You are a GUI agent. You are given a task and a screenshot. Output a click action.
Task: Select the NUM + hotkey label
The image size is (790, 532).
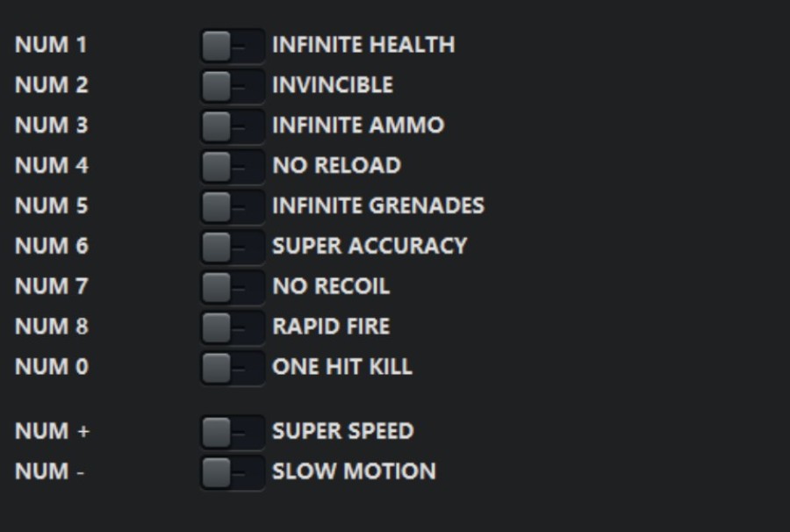pos(52,432)
